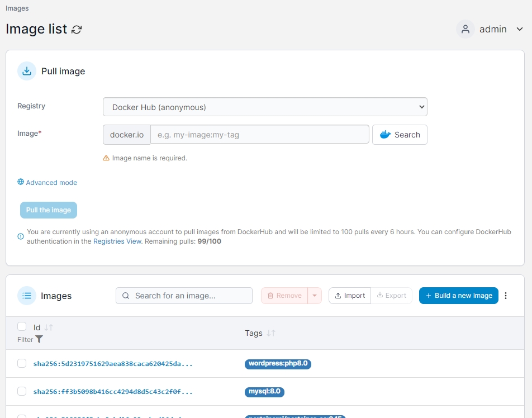Click the image name input field
The height and width of the screenshot is (418, 532).
(260, 135)
